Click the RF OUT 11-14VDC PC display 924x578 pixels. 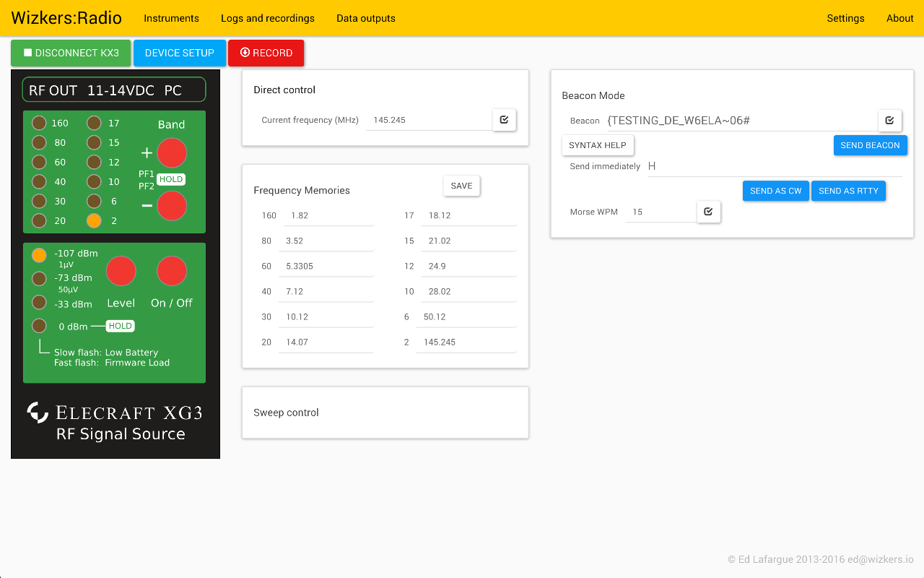[x=114, y=90]
